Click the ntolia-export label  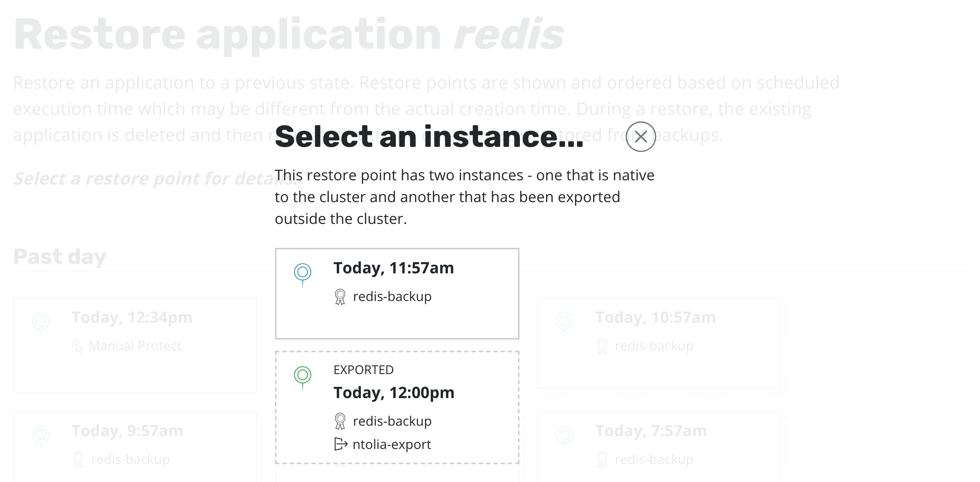tap(392, 443)
